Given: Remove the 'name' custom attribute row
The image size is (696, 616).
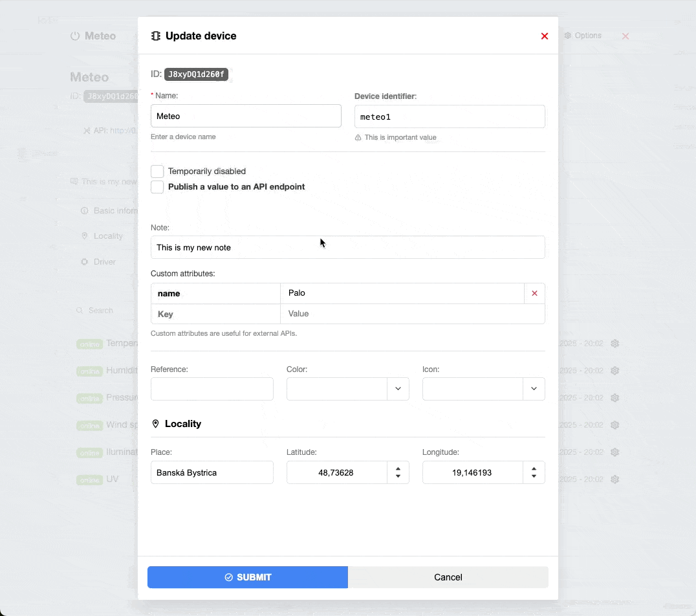Looking at the screenshot, I should click(534, 293).
